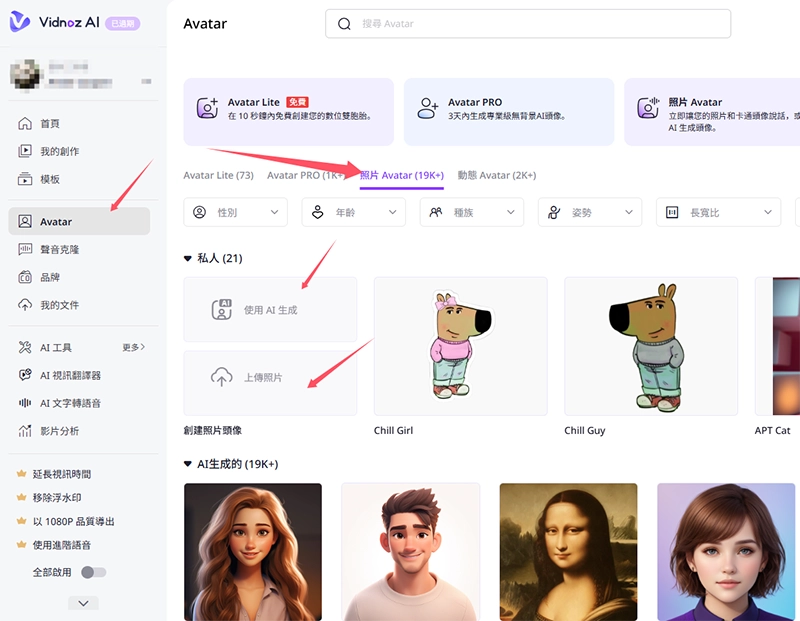Image resolution: width=800 pixels, height=621 pixels.
Task: Open the 長寬比 dropdown
Action: 718,212
